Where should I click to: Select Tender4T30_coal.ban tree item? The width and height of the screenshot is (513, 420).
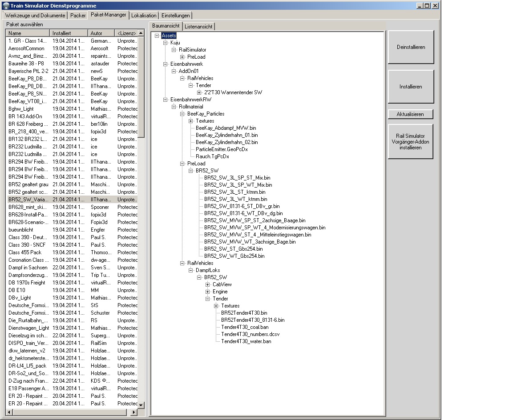[245, 327]
